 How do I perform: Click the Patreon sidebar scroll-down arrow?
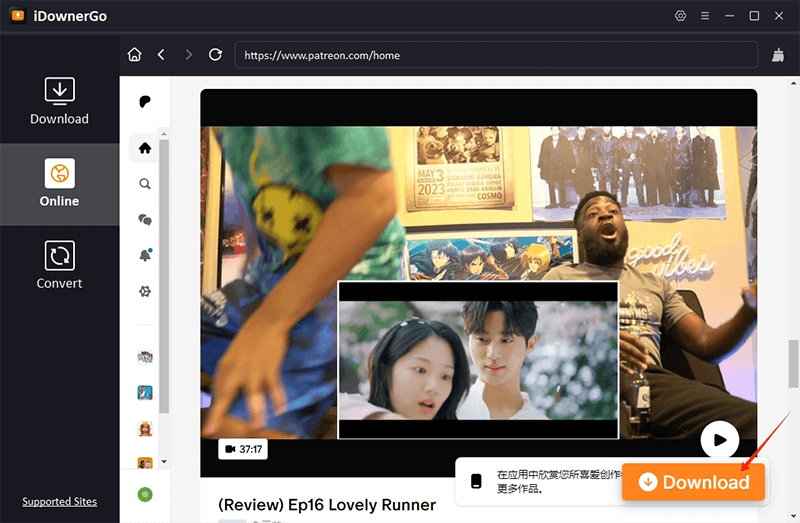(164, 462)
